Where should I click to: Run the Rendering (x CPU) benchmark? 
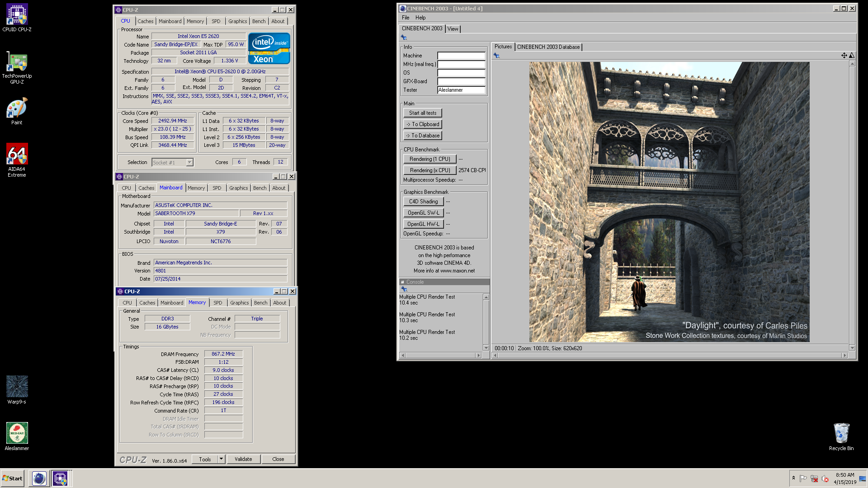[x=429, y=170]
